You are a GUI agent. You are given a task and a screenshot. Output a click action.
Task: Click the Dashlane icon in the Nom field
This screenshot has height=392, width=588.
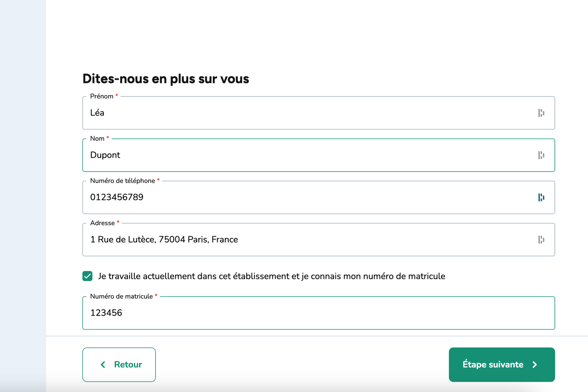click(x=540, y=155)
